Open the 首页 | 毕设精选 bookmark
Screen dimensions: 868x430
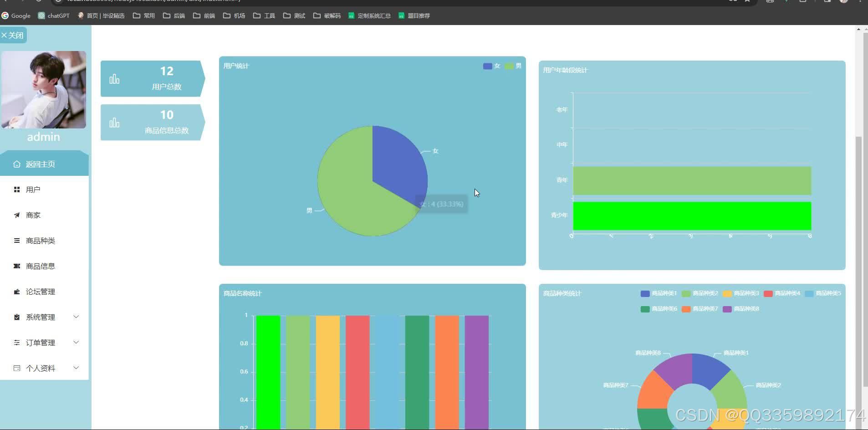(x=101, y=15)
